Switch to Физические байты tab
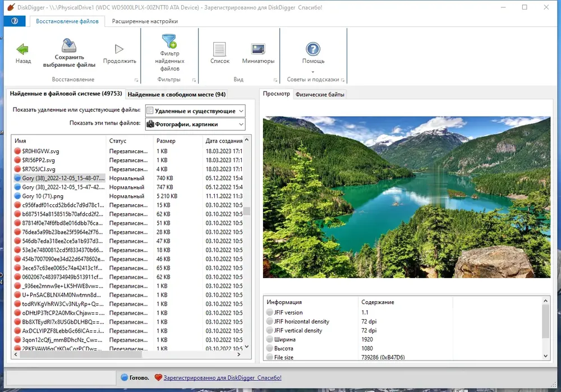 pyautogui.click(x=320, y=94)
